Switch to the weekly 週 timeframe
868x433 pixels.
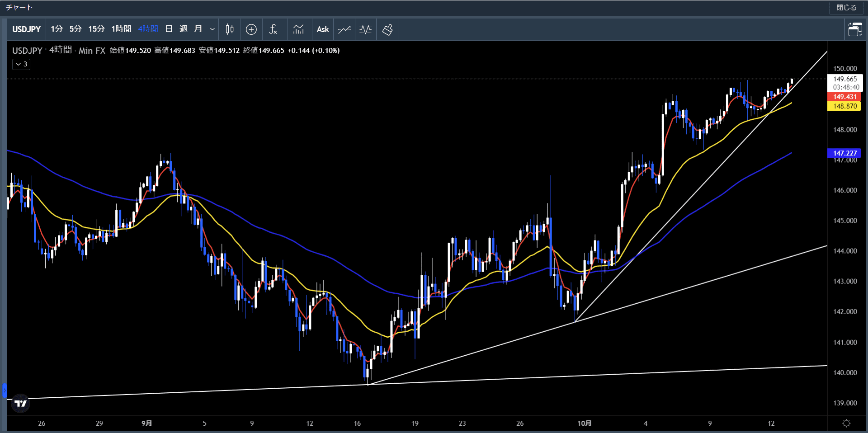(184, 29)
